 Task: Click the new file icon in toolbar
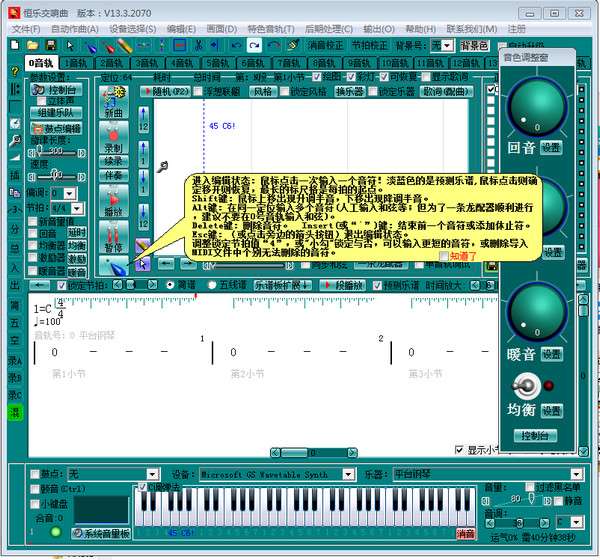point(15,46)
